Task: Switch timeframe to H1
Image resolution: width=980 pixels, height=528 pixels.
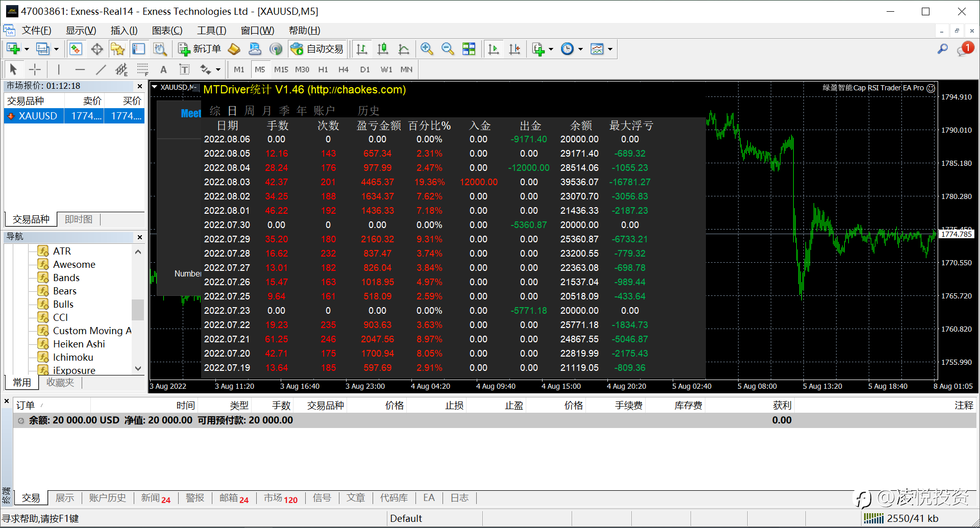Action: [323, 69]
